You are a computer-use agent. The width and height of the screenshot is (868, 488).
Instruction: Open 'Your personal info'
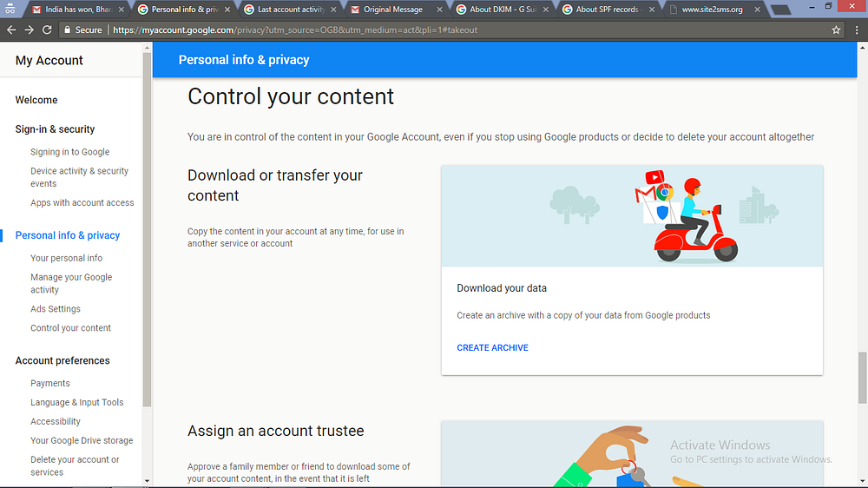click(x=67, y=258)
